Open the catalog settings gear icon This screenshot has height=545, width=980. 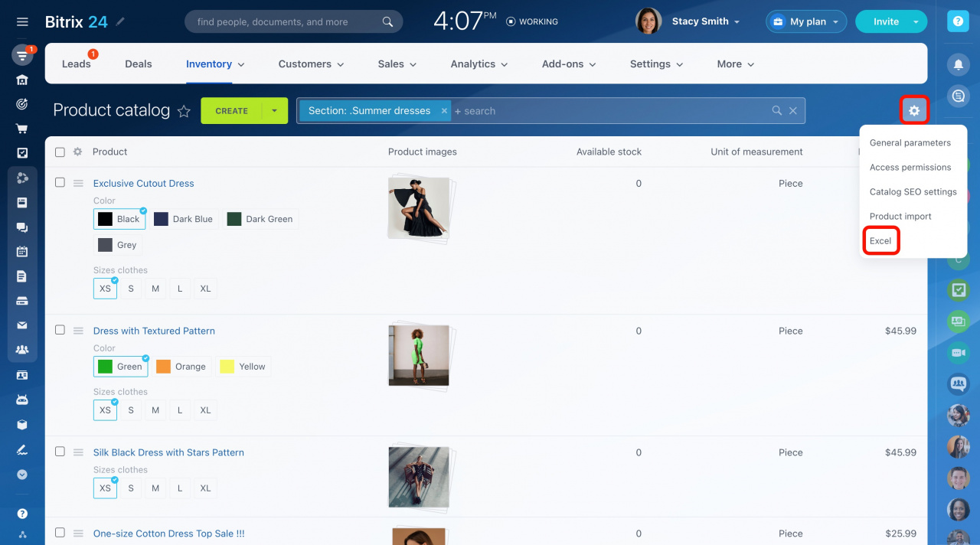914,111
